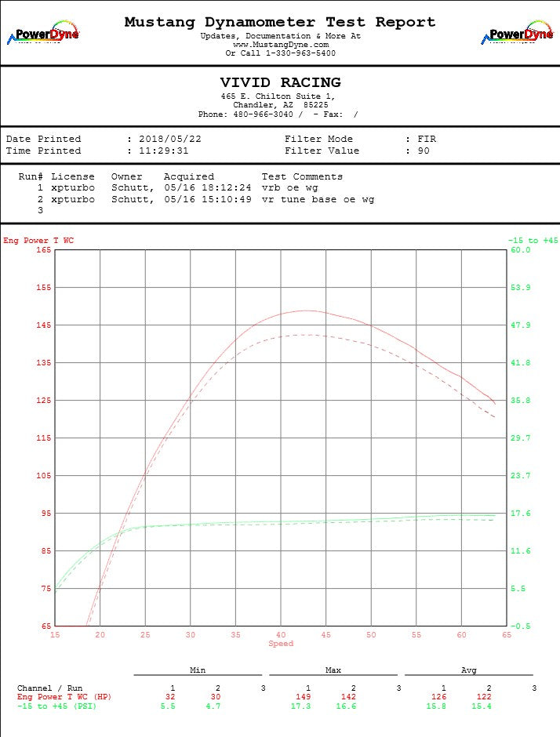This screenshot has width=560, height=737.
Task: Click the '-15 to +45 (PSI)' row label
Action: (56, 706)
